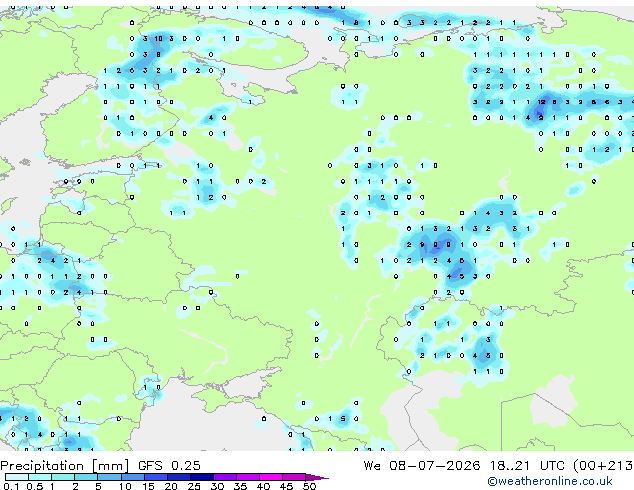Click the legend tick label "45"
The height and width of the screenshot is (490, 634).
[x=286, y=486]
